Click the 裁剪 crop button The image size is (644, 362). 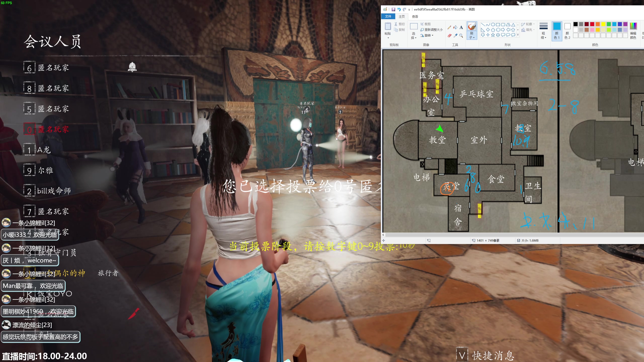[426, 24]
